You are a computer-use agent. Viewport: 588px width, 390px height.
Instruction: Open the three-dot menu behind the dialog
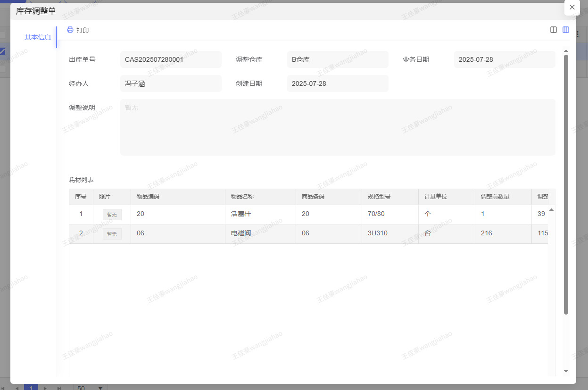point(578,34)
